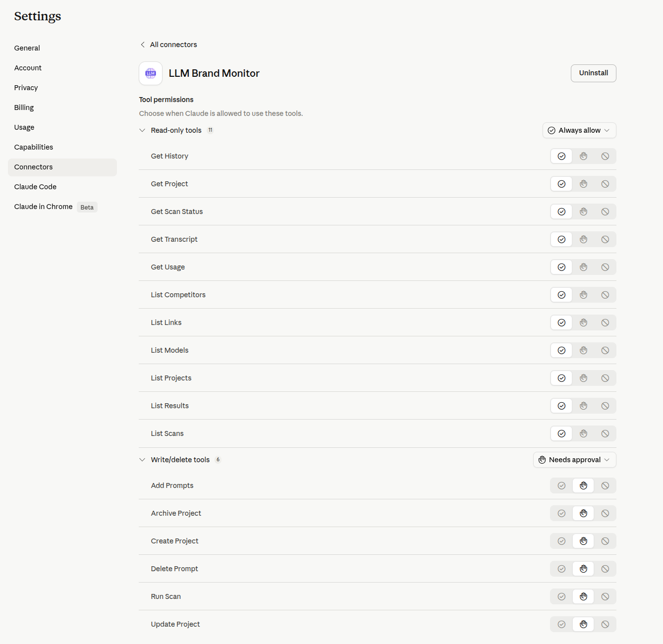663x644 pixels.
Task: Always allow the Run Scan tool
Action: [561, 596]
